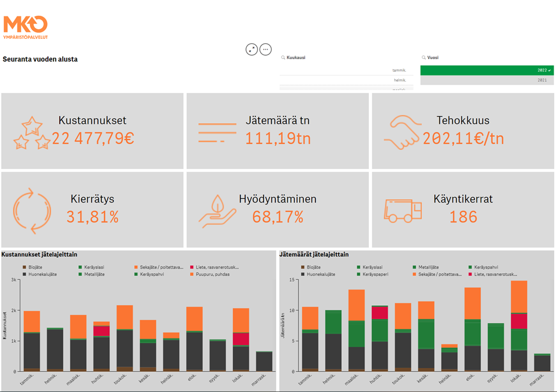Image resolution: width=557 pixels, height=392 pixels.
Task: Open the three-dot more options menu
Action: pos(266,50)
